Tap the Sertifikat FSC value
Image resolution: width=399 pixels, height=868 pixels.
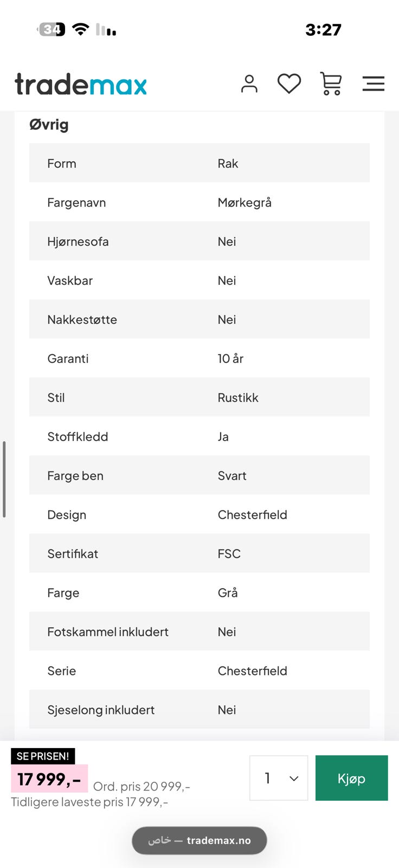pos(229,553)
